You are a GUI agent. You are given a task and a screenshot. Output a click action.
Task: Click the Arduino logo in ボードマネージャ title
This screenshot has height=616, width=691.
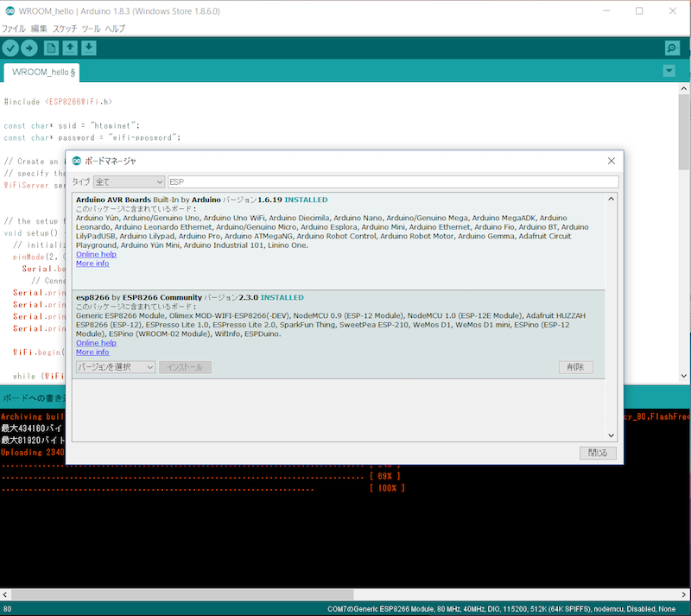click(77, 161)
